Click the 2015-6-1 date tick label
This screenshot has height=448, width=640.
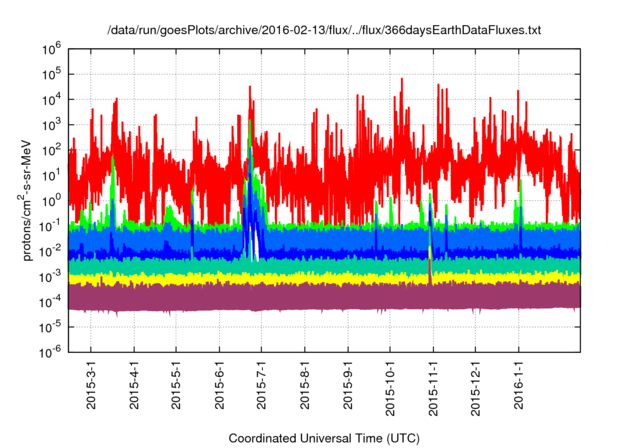pyautogui.click(x=219, y=385)
